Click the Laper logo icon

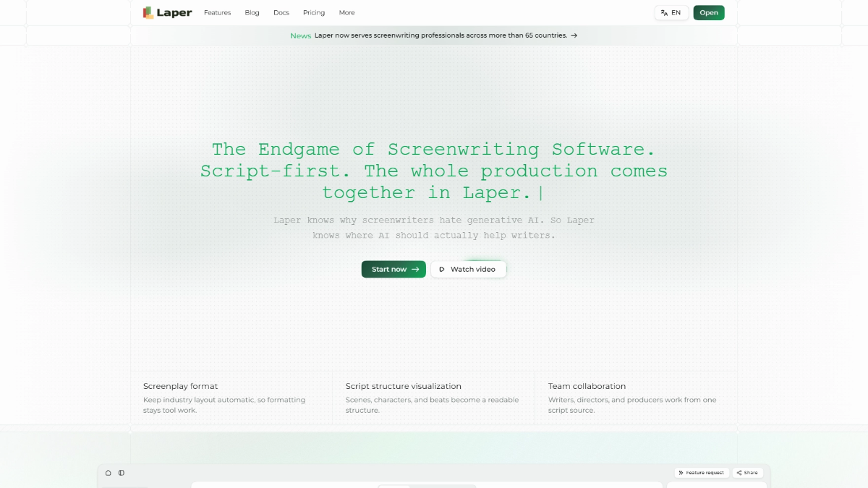[x=148, y=12]
